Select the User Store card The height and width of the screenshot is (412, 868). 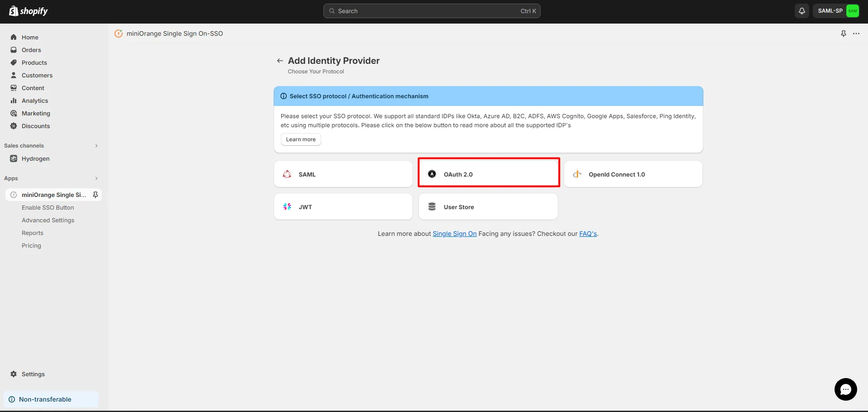pyautogui.click(x=488, y=206)
